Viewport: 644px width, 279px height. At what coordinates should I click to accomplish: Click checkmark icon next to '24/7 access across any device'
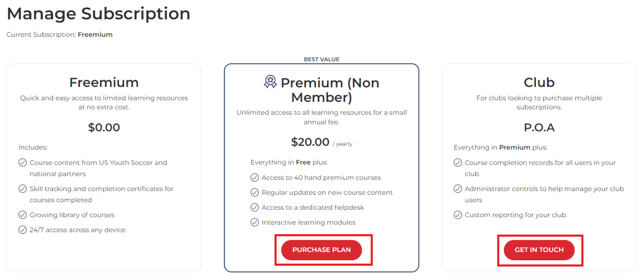23,230
